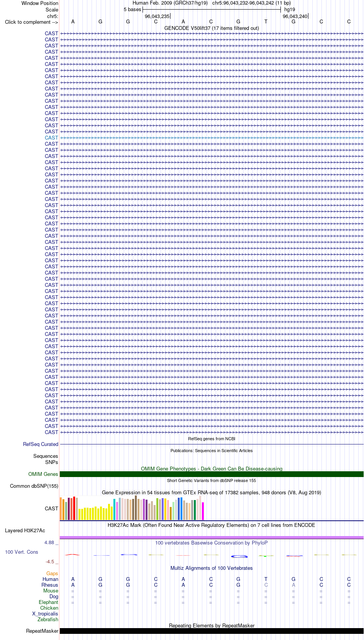
Task: Click the Zebrafish species label
Action: tap(48, 619)
